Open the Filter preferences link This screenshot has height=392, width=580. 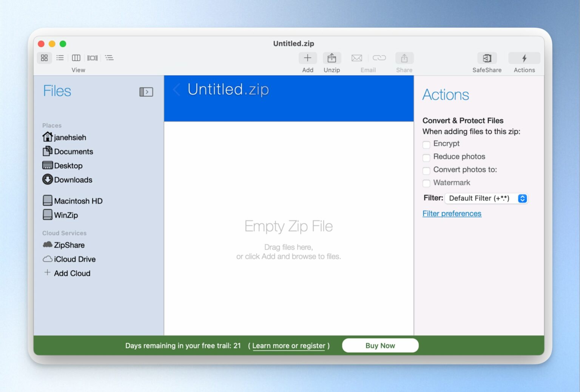[452, 214]
